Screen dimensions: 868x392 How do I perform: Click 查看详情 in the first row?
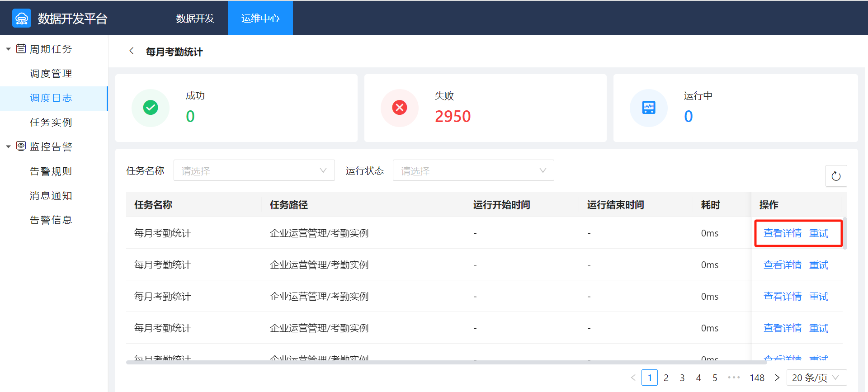click(782, 233)
